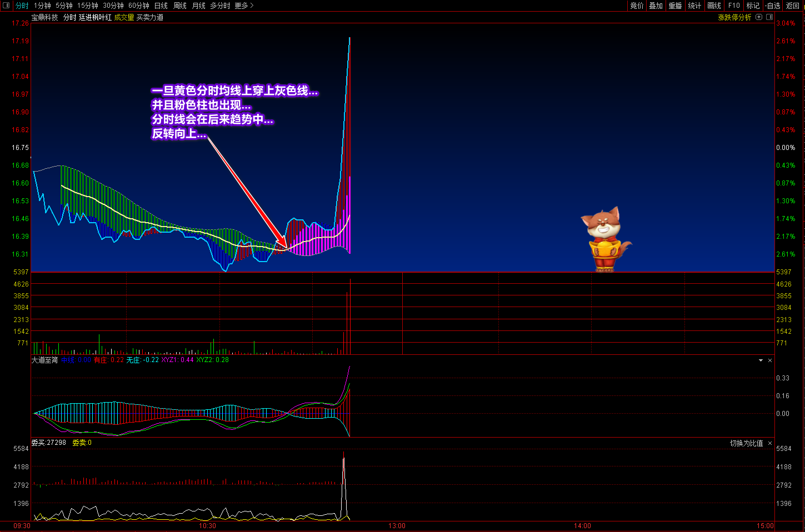Click the fox mascot holding gold ingot
Screen dimensions: 805x532
tap(604, 239)
